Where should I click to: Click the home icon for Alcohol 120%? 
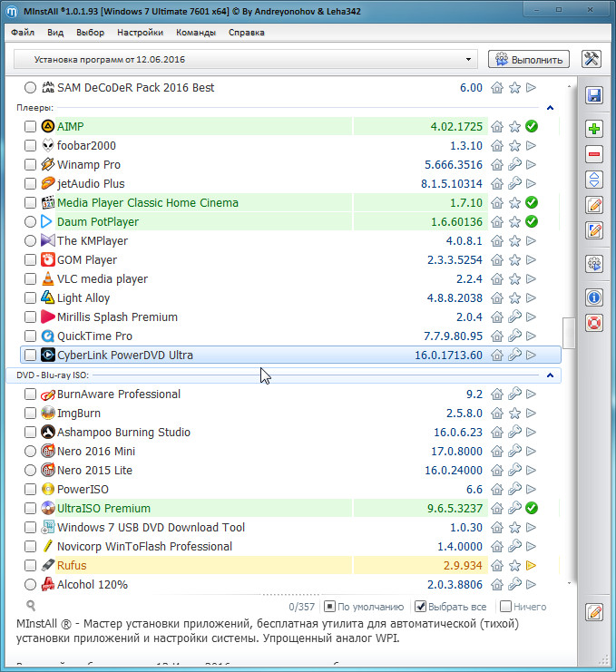(497, 584)
